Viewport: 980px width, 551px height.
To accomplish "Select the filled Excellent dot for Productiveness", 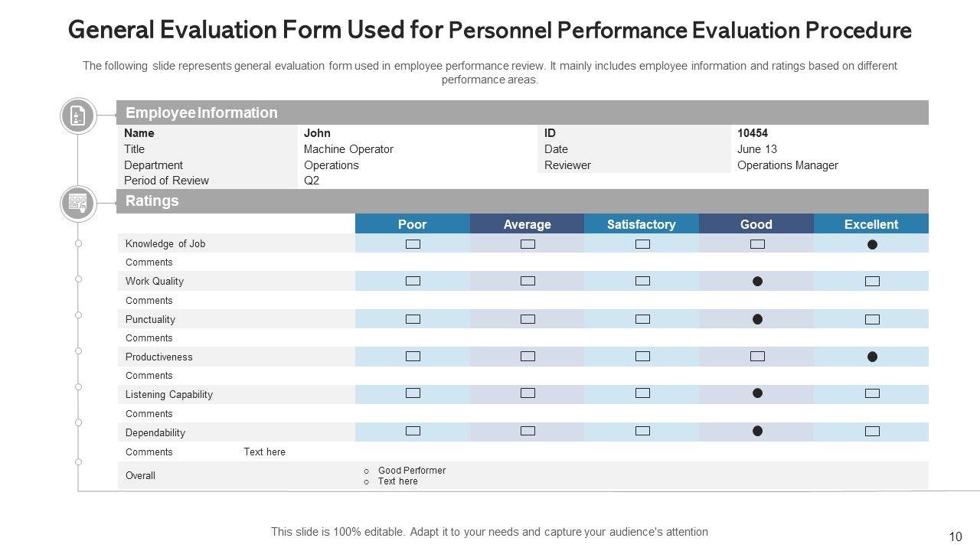I will point(872,357).
